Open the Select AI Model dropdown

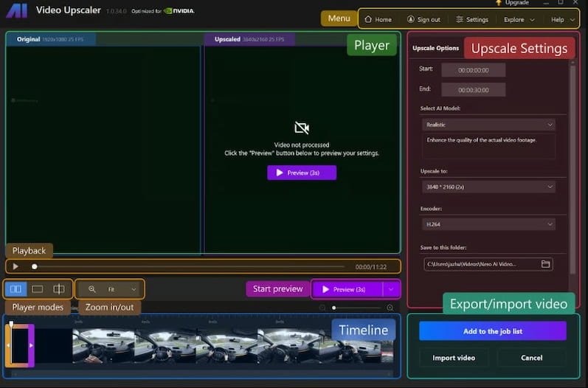tap(488, 125)
